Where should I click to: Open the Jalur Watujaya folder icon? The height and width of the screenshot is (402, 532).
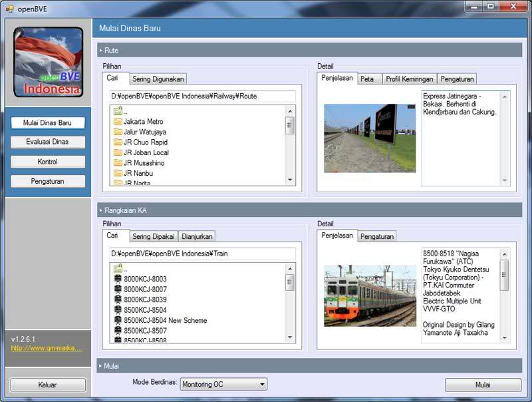[x=118, y=132]
